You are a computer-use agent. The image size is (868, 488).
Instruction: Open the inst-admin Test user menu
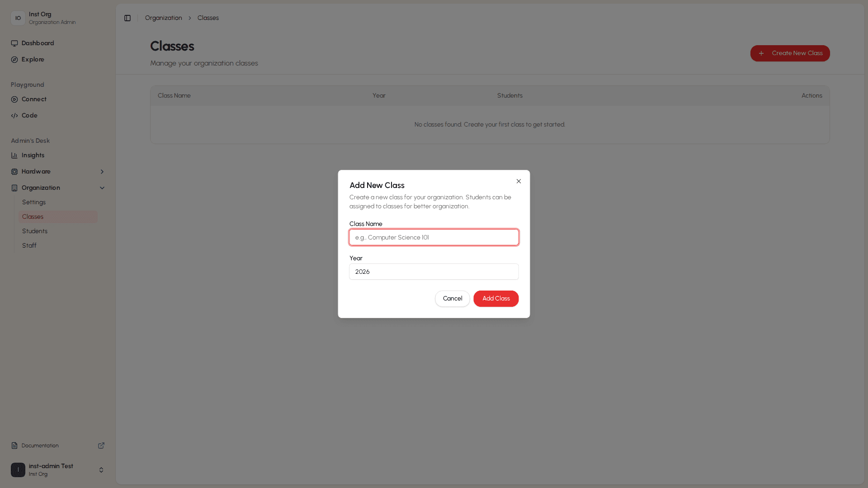(58, 470)
